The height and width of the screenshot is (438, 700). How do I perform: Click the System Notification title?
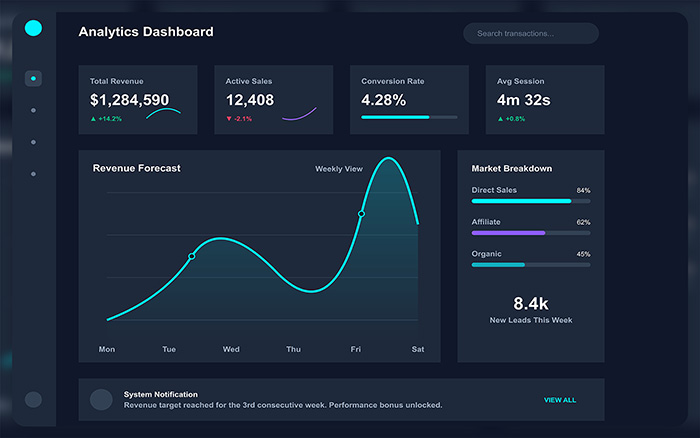(161, 394)
